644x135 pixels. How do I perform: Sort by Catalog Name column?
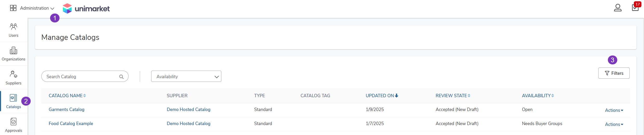tap(67, 96)
